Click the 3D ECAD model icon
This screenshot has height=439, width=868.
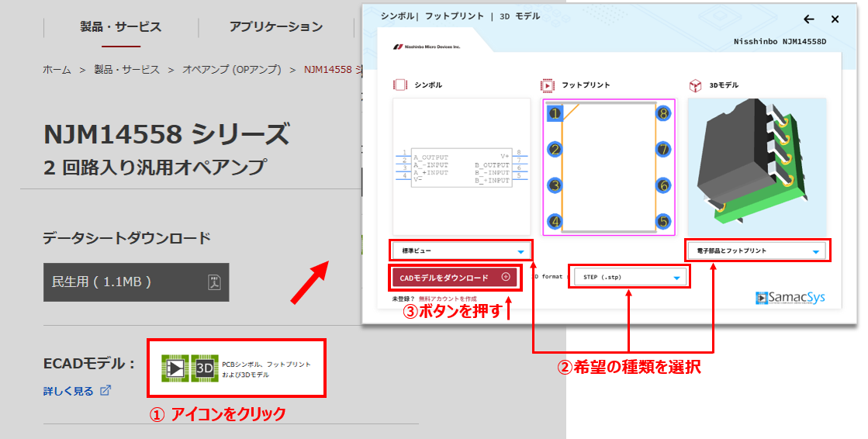pos(204,368)
